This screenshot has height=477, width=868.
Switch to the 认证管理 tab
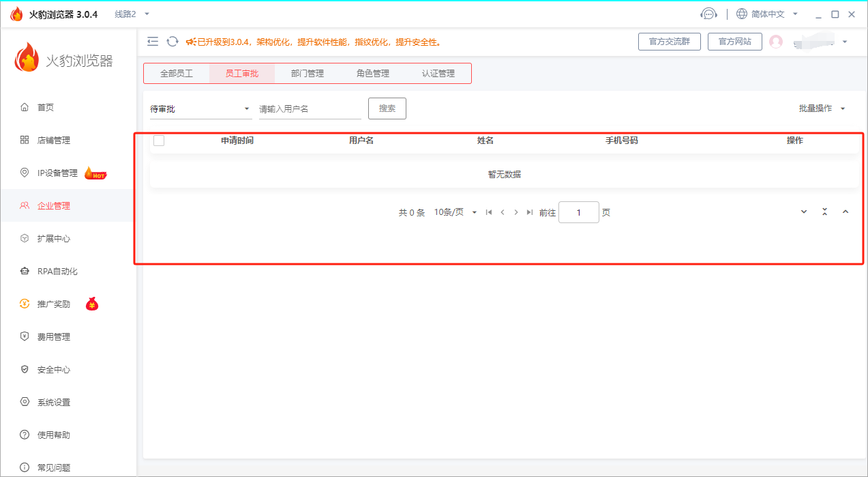coord(438,73)
